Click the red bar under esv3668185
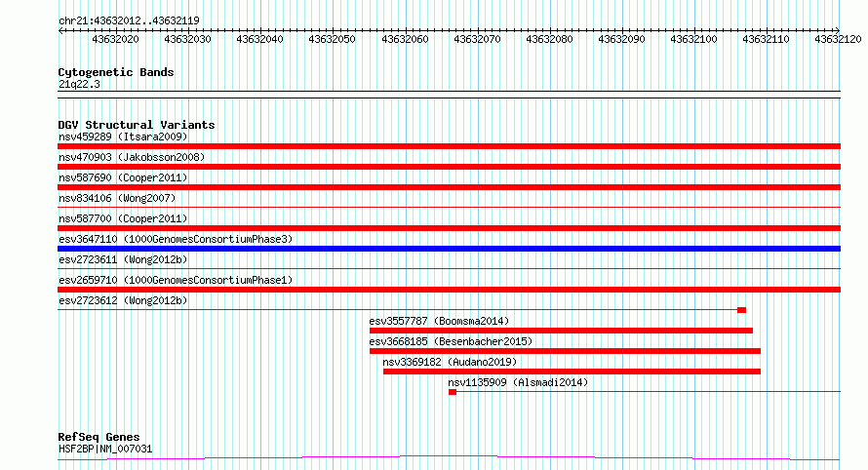 tap(565, 351)
